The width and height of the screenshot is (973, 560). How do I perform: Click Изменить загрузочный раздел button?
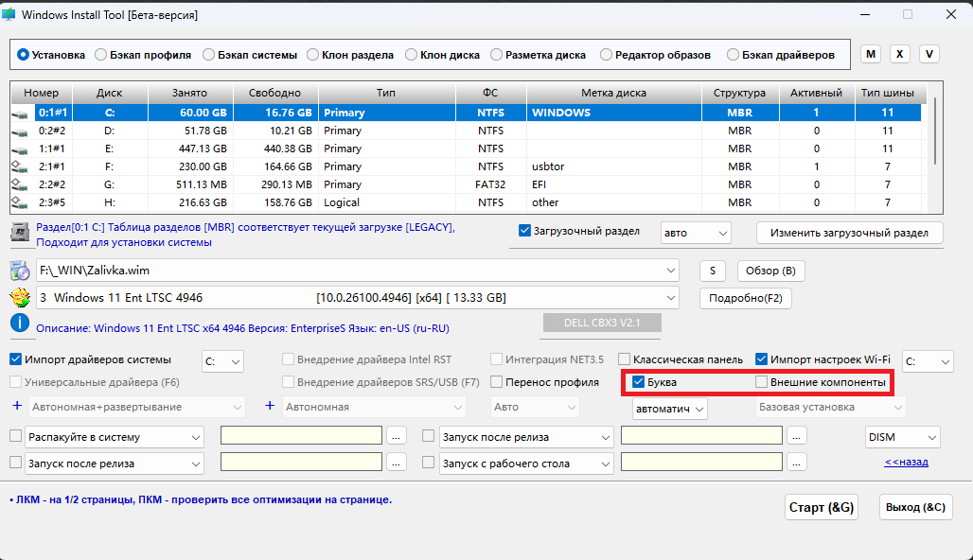[850, 234]
